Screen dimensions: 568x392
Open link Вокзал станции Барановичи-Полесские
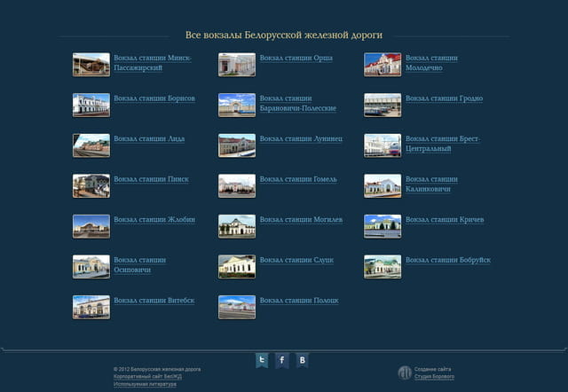click(298, 103)
